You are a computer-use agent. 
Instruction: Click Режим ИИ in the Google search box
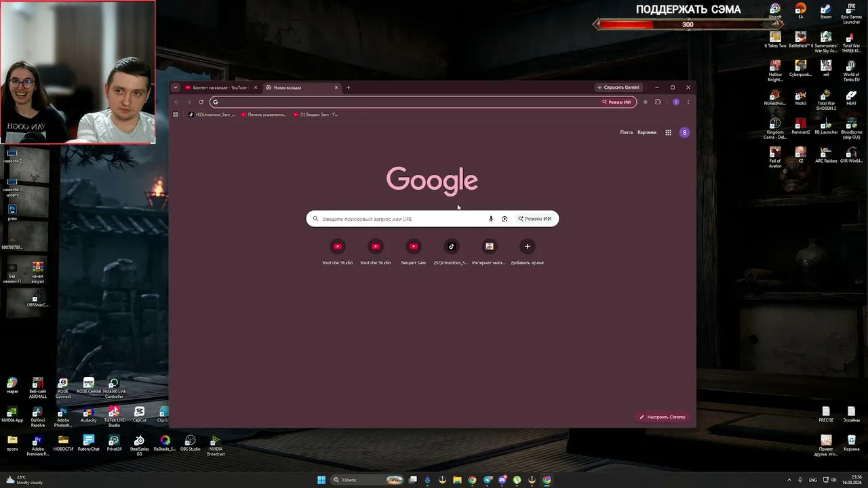[535, 219]
